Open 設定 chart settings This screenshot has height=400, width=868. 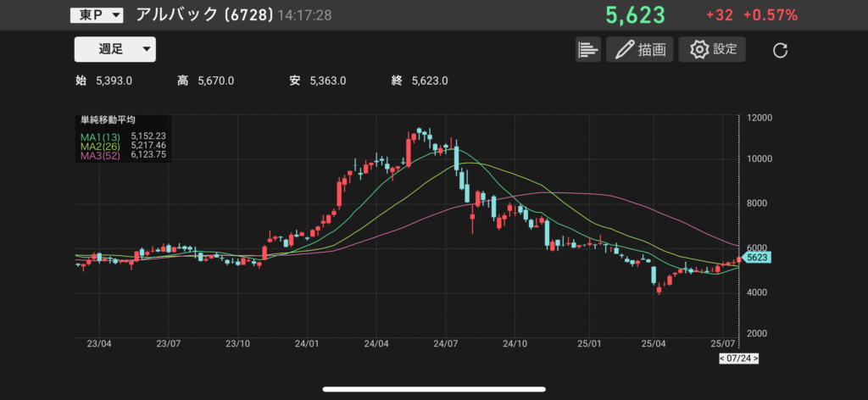pos(712,49)
